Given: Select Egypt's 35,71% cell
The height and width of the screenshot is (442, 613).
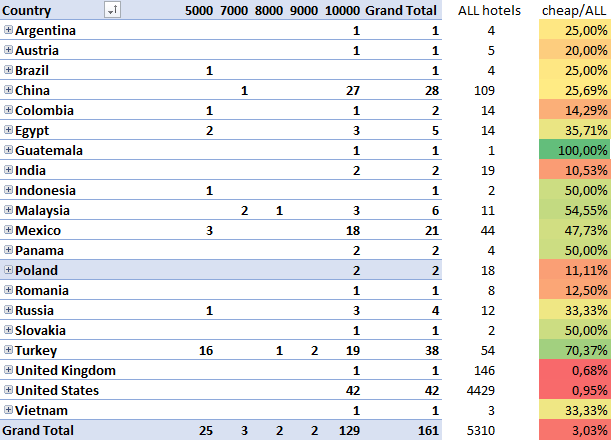Looking at the screenshot, I should pos(574,130).
